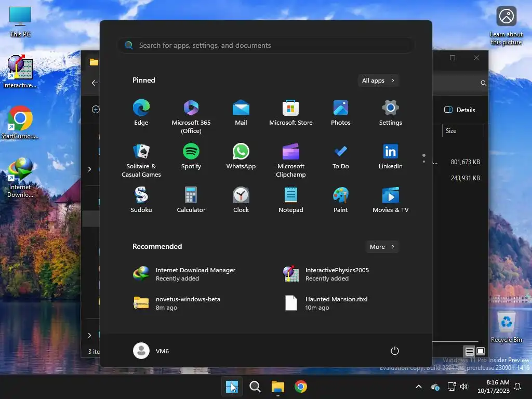Go to next page of pinned apps
This screenshot has width=532, height=399.
424,162
